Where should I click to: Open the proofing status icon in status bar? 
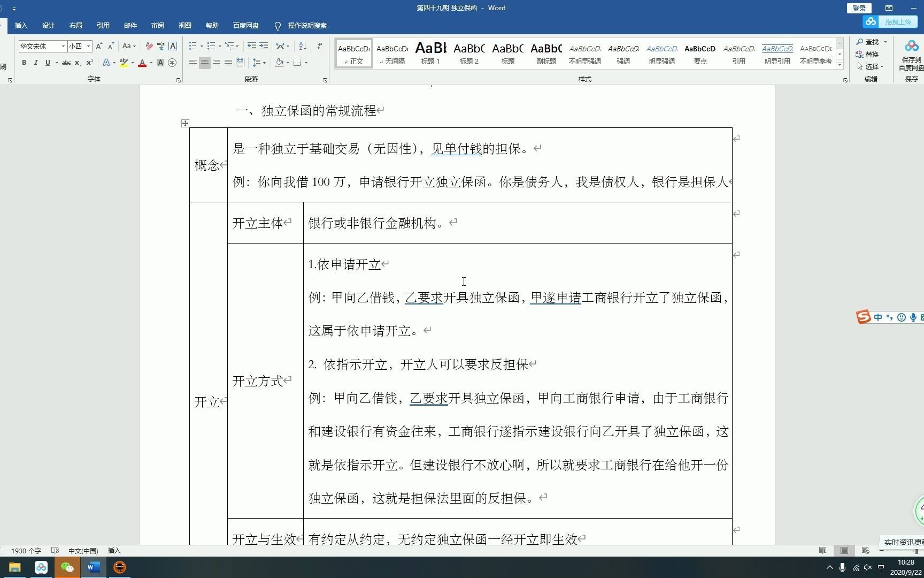(x=55, y=550)
